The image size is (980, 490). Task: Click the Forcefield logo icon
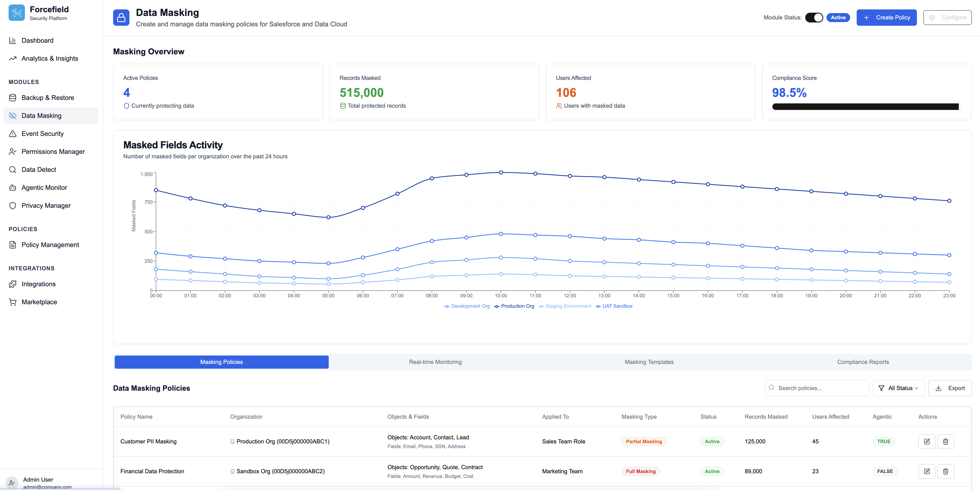pyautogui.click(x=16, y=13)
